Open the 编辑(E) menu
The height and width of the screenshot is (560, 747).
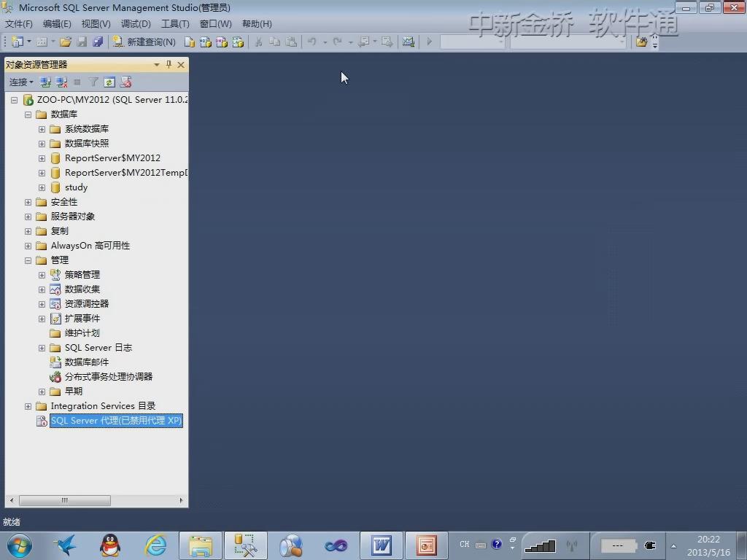57,24
